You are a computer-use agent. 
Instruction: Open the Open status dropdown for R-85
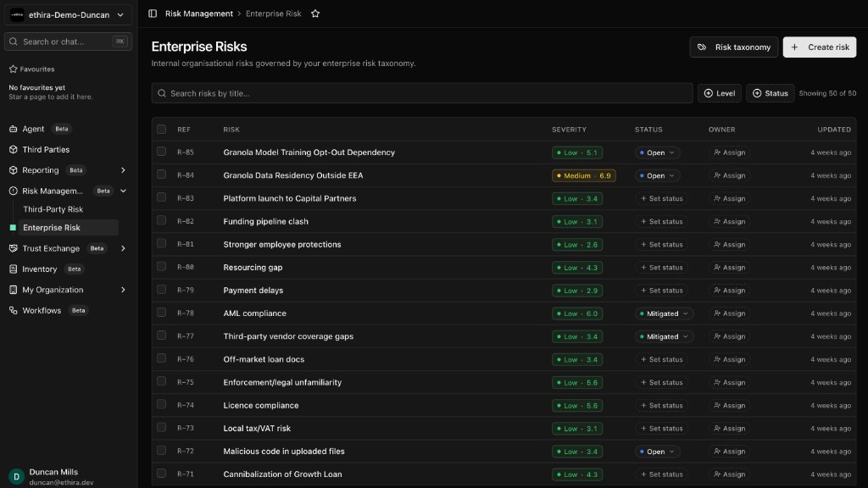[x=657, y=152]
